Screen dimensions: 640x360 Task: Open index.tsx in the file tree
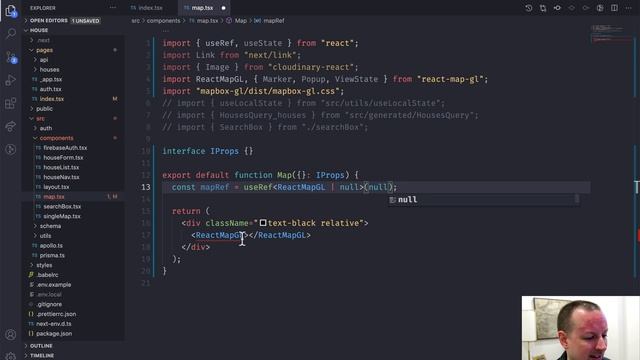[51, 99]
